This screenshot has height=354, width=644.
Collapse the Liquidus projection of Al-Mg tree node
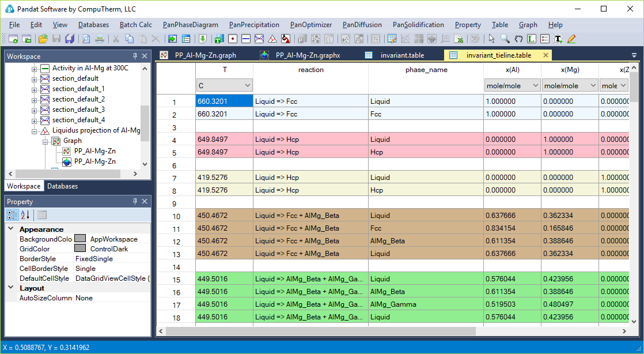click(35, 131)
